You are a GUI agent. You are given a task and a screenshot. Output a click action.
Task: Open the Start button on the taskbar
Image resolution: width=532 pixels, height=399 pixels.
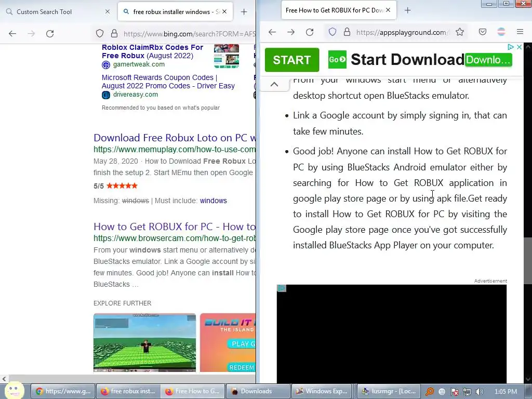tap(14, 391)
